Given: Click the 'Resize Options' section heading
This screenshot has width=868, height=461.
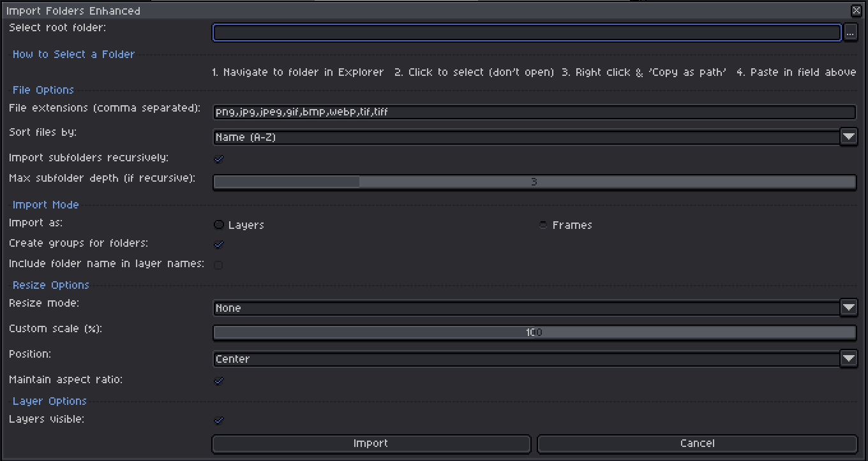Looking at the screenshot, I should tap(51, 285).
